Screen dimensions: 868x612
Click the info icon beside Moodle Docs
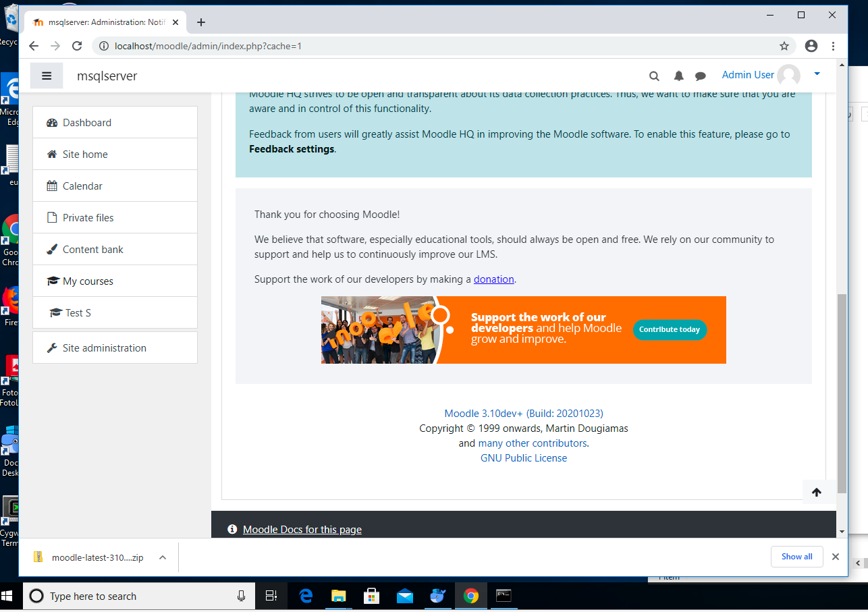232,529
